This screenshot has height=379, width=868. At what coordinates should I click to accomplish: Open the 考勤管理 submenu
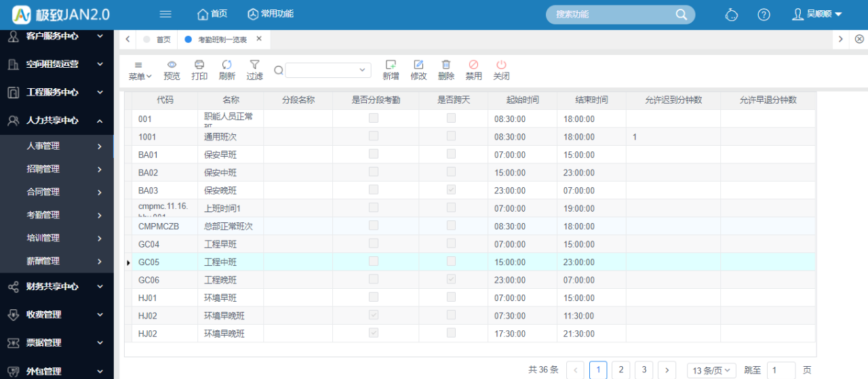click(x=57, y=215)
